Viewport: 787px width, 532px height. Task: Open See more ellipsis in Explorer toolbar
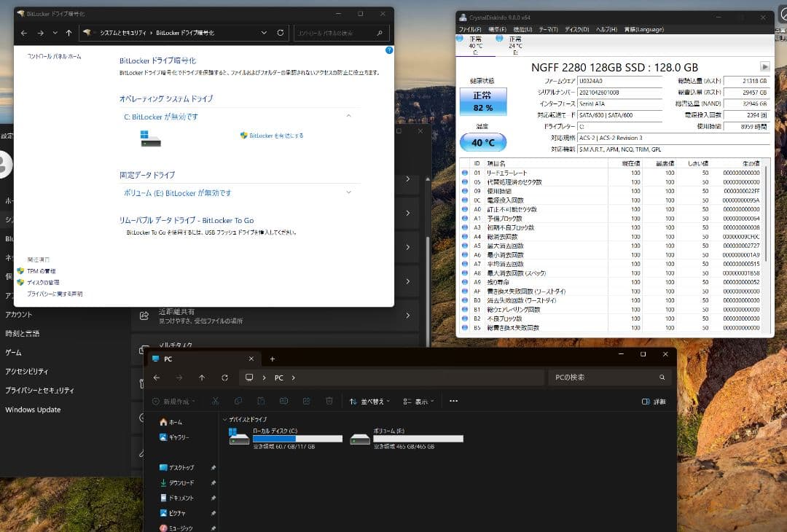(x=454, y=401)
